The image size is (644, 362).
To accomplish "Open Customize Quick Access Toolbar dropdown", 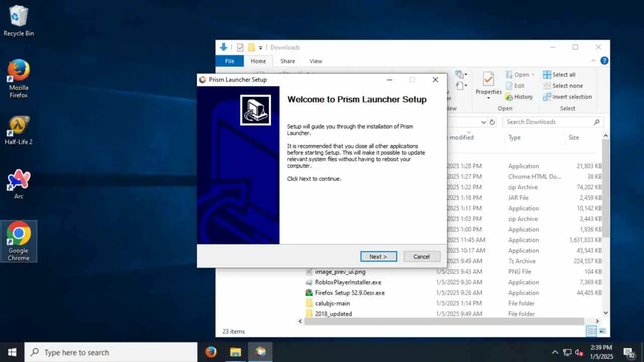I will pyautogui.click(x=261, y=48).
